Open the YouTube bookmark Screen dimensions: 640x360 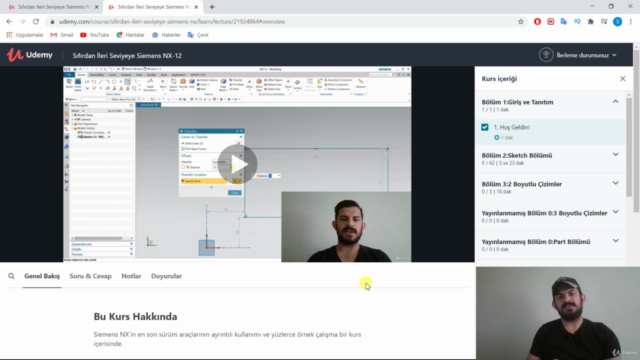(x=95, y=35)
